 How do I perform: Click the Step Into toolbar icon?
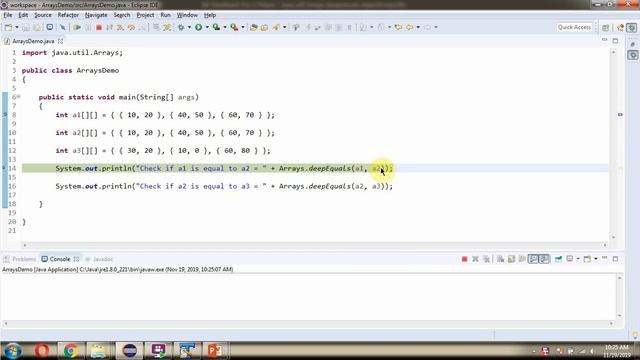pos(120,27)
